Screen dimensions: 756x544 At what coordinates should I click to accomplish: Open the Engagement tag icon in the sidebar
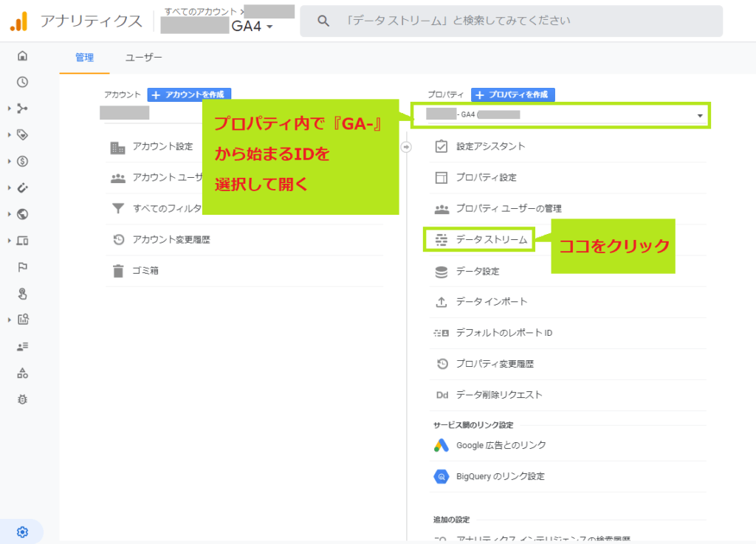coord(22,135)
